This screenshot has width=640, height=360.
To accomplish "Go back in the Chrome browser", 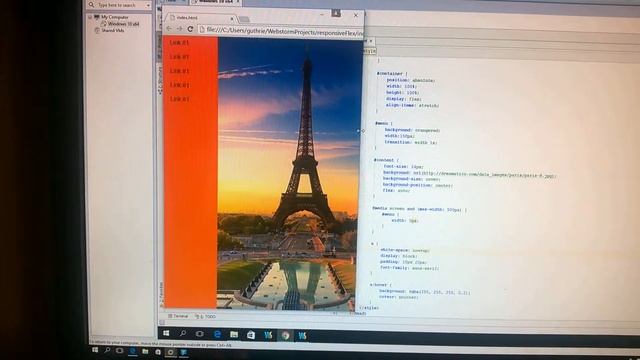I will [169, 29].
